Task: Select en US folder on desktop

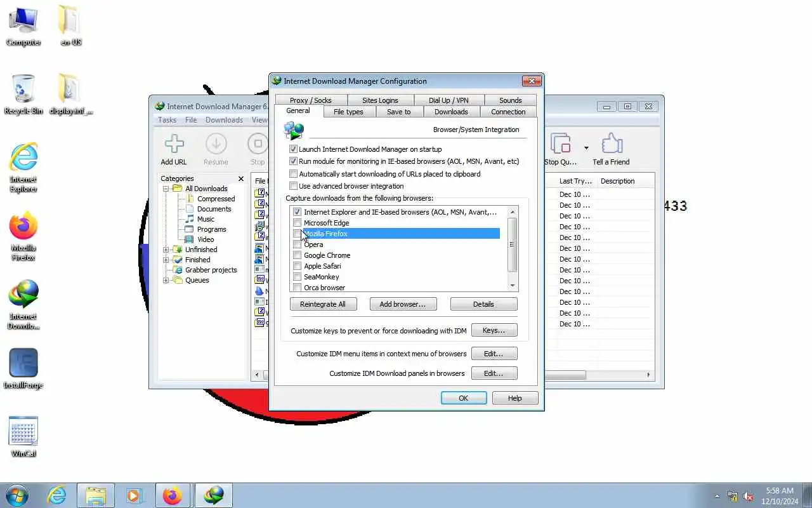Action: pos(71,27)
